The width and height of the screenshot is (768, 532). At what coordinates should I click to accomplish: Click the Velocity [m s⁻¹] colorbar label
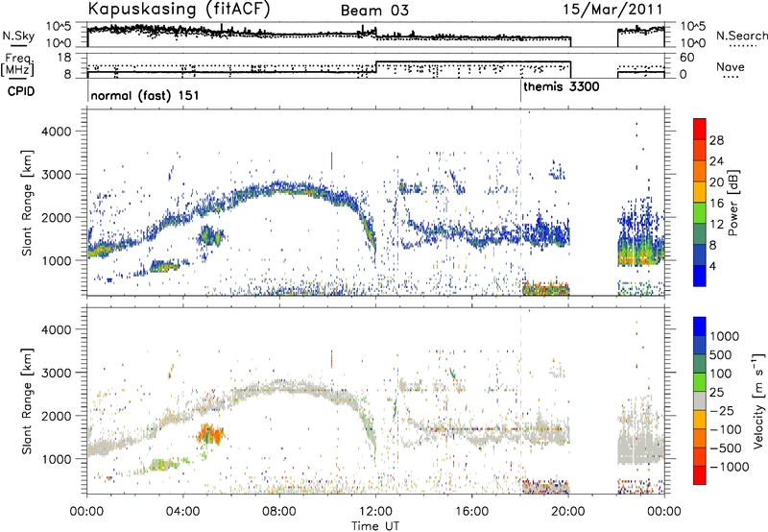click(758, 400)
